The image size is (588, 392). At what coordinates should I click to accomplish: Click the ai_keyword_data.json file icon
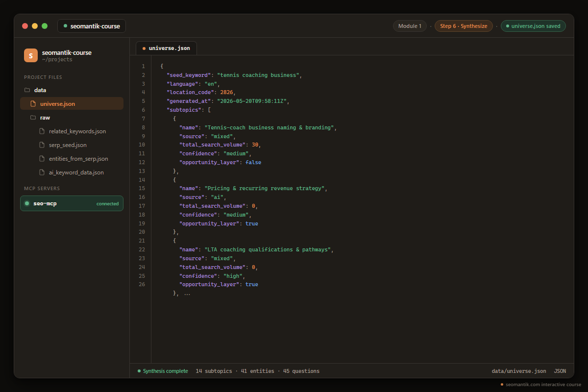(42, 172)
